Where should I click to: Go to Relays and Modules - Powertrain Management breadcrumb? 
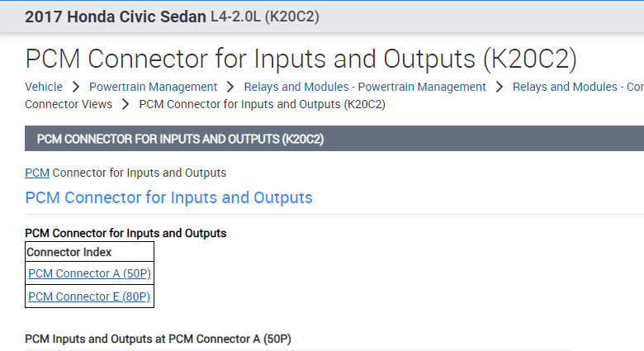(x=365, y=87)
